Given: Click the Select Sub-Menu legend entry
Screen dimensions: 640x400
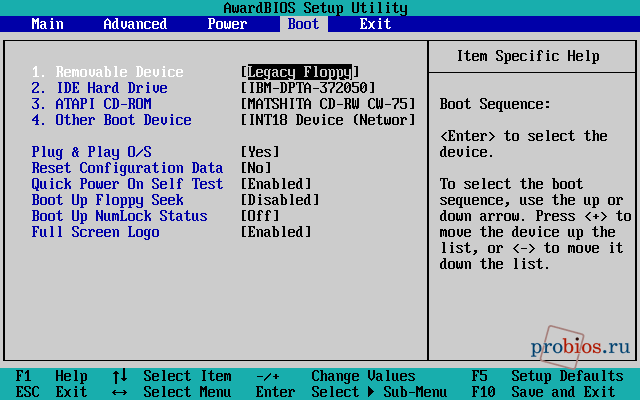Looking at the screenshot, I should click(379, 392).
